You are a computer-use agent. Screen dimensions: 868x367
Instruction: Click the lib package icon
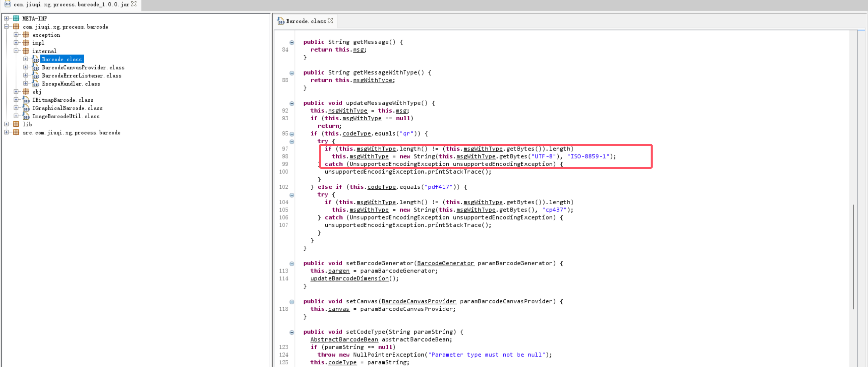[x=16, y=124]
